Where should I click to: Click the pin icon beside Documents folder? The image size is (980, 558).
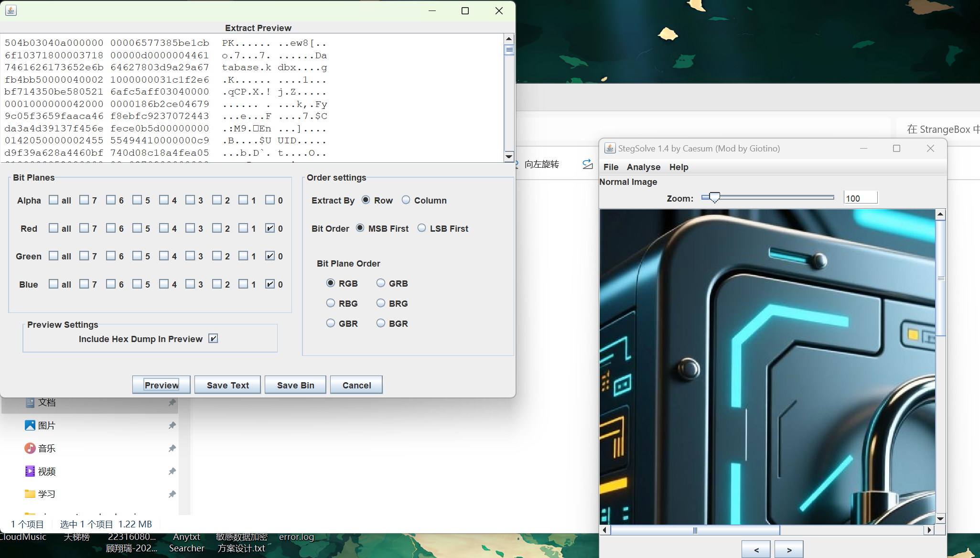172,403
